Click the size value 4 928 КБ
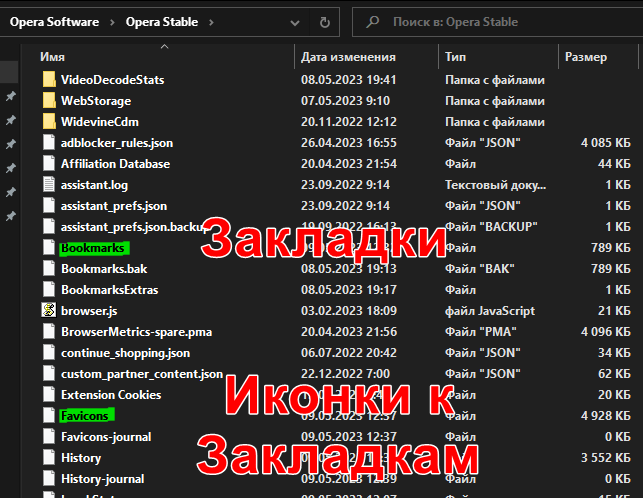The height and width of the screenshot is (498, 643). click(x=606, y=416)
